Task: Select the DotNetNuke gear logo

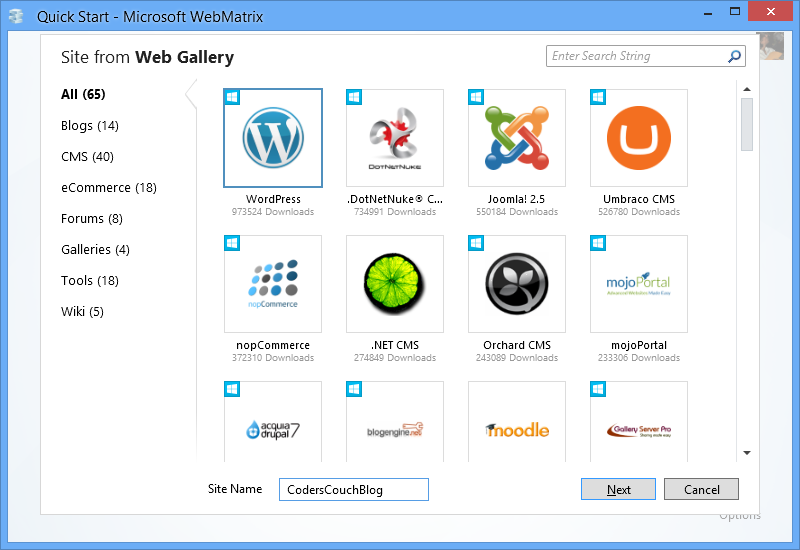Action: 395,138
